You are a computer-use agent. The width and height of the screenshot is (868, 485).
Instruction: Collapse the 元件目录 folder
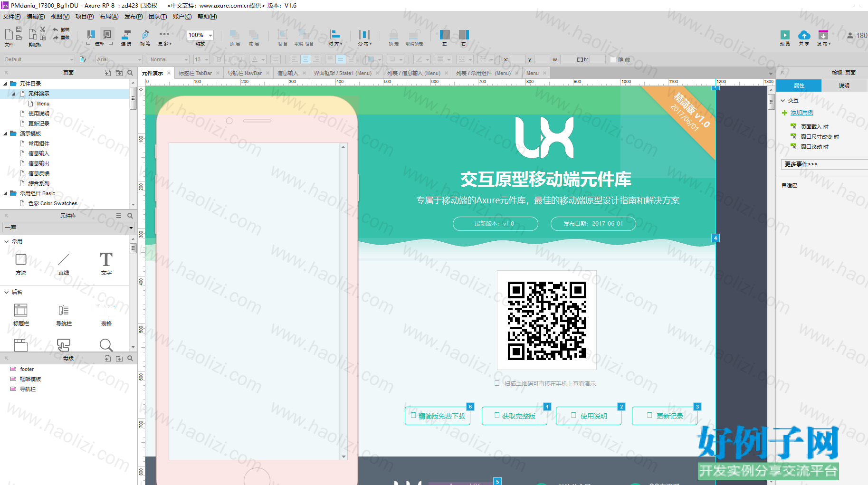(5, 84)
